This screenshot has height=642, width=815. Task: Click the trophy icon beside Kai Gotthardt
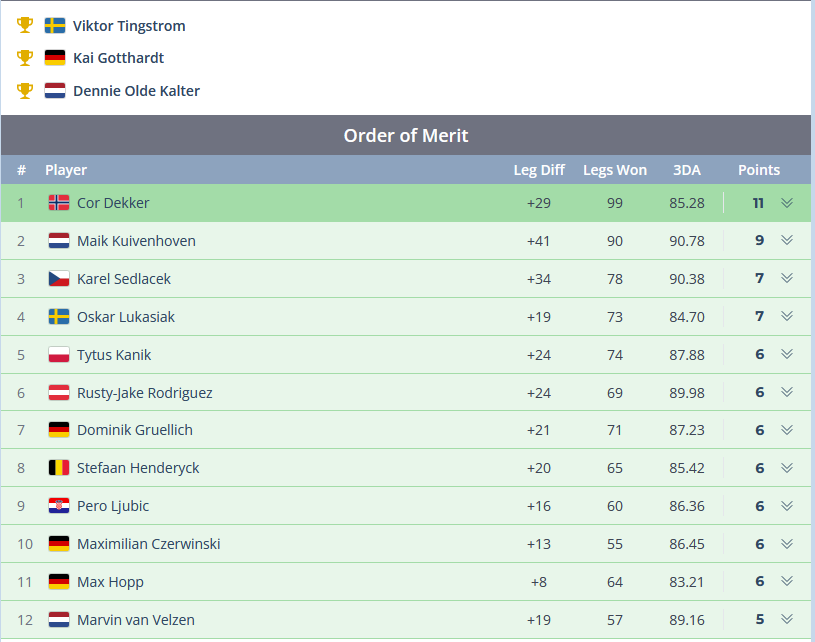(x=25, y=58)
